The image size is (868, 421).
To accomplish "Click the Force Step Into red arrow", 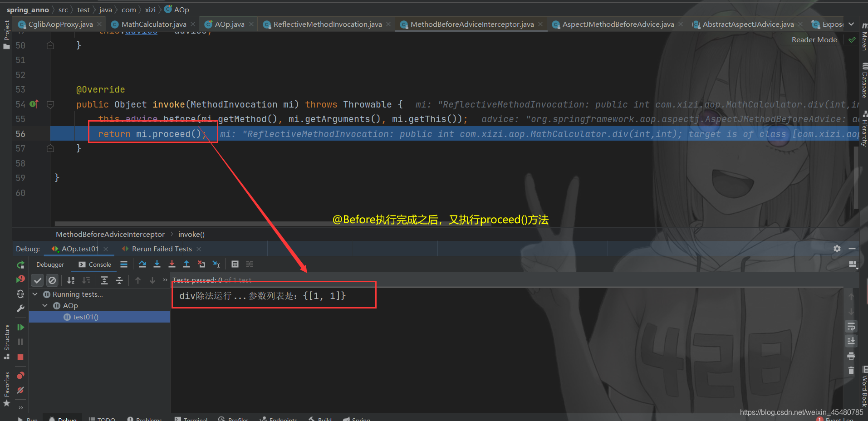I will (172, 264).
